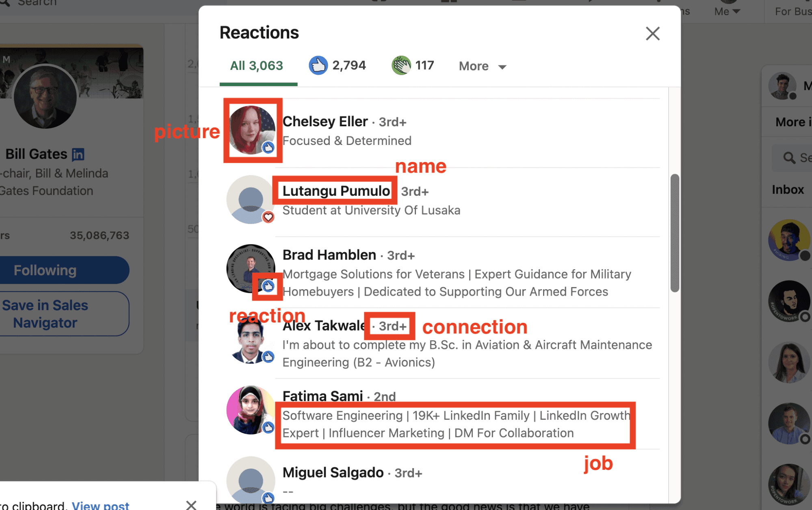Close the Reactions dialog
Viewport: 812px width, 510px height.
tap(652, 33)
